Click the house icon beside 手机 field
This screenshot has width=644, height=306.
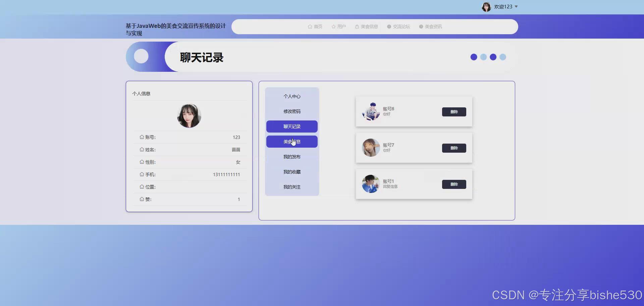click(142, 174)
